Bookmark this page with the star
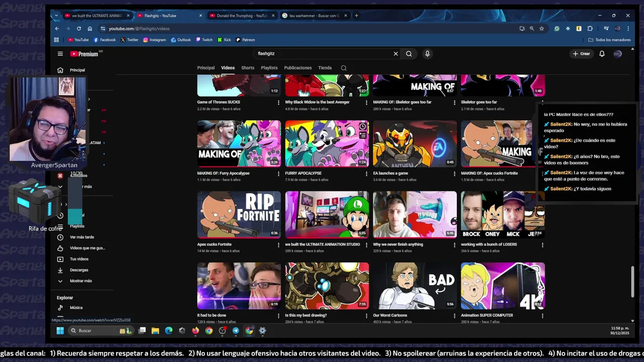The width and height of the screenshot is (644, 362). pos(542,29)
